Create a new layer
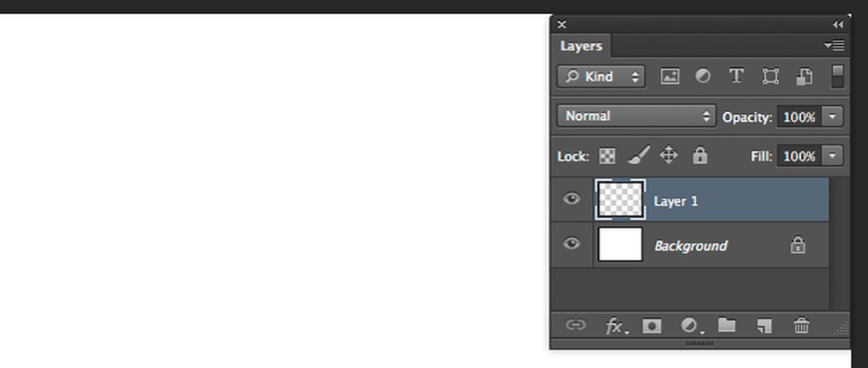Image resolution: width=868 pixels, height=368 pixels. [764, 326]
